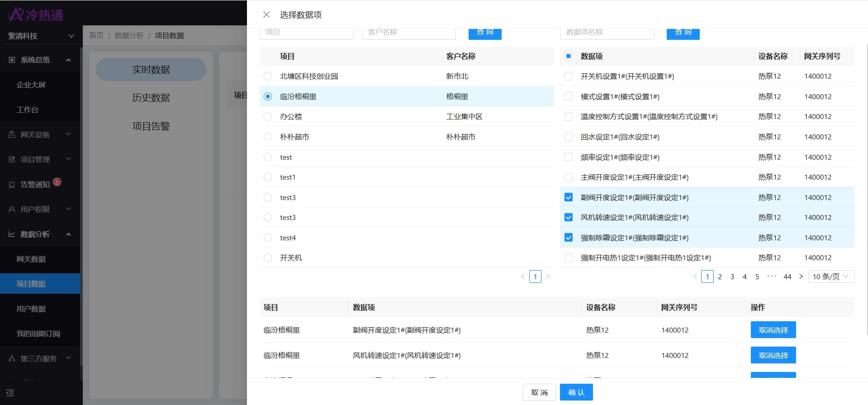The width and height of the screenshot is (868, 405).
Task: Collapse the 数据分析 menu section
Action: coord(68,234)
